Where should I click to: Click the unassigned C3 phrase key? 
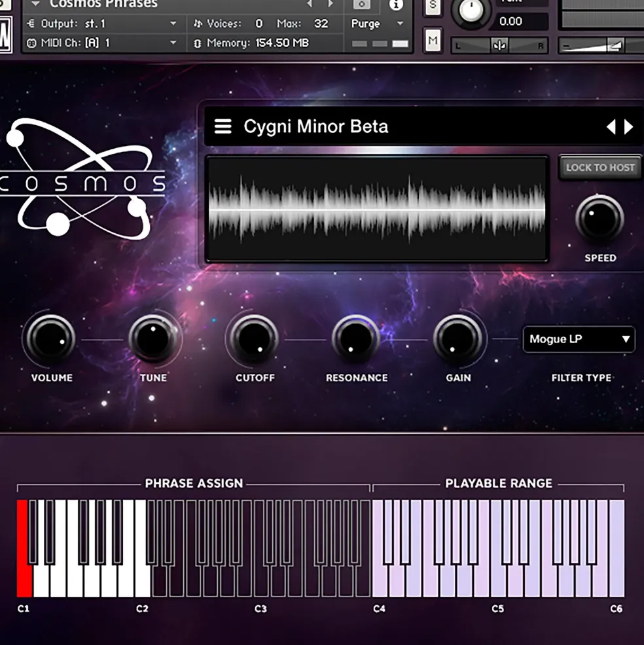pos(261,580)
